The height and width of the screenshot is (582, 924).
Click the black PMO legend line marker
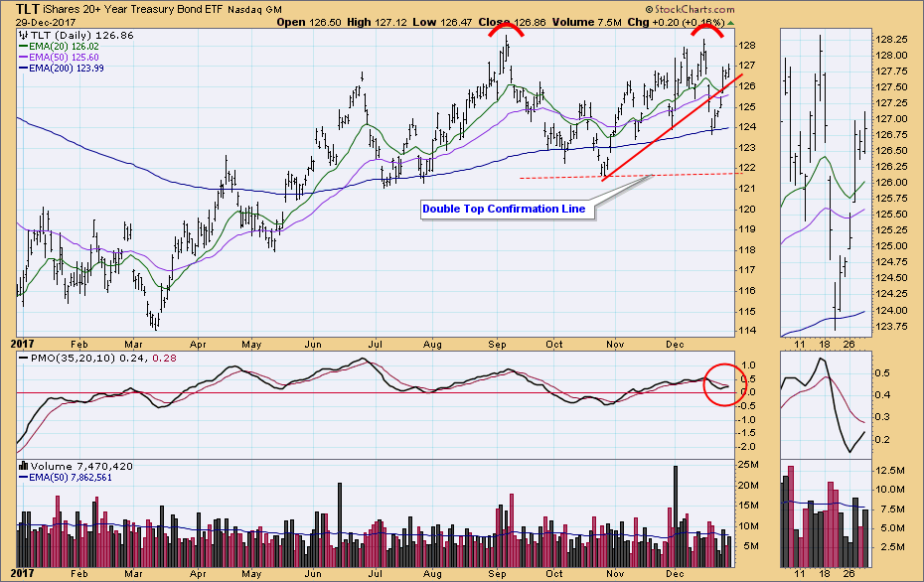[x=24, y=359]
